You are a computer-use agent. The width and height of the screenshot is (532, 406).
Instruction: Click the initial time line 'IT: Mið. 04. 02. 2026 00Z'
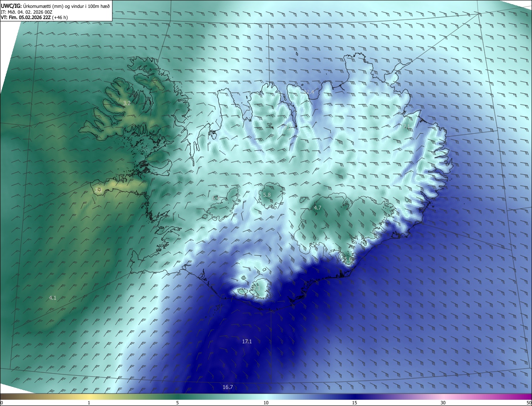click(x=27, y=12)
